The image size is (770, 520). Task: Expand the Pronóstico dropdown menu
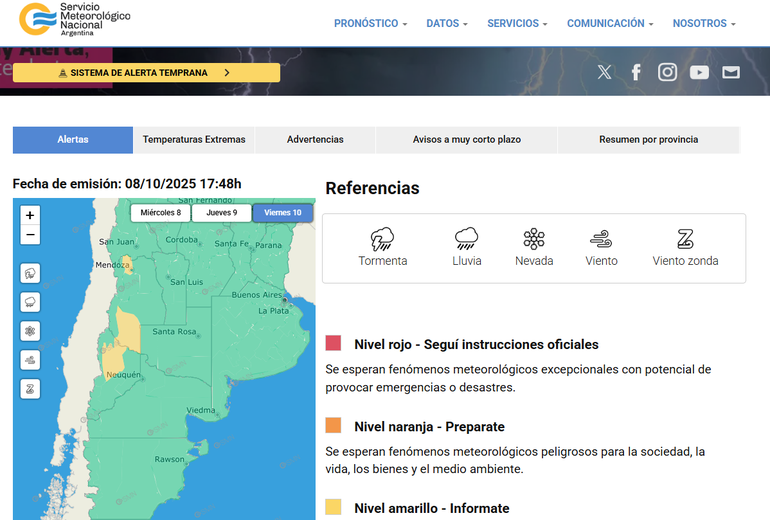(x=370, y=23)
